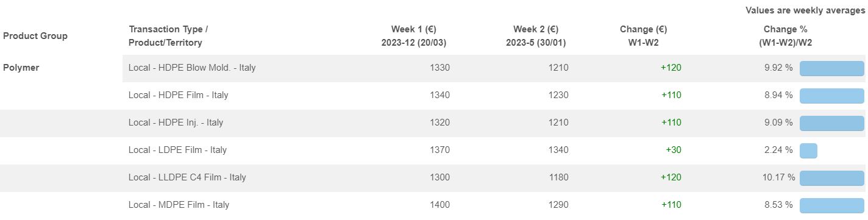This screenshot has width=868, height=220.
Task: Select Local - HDPE Film - Italy row
Action: tap(495, 95)
